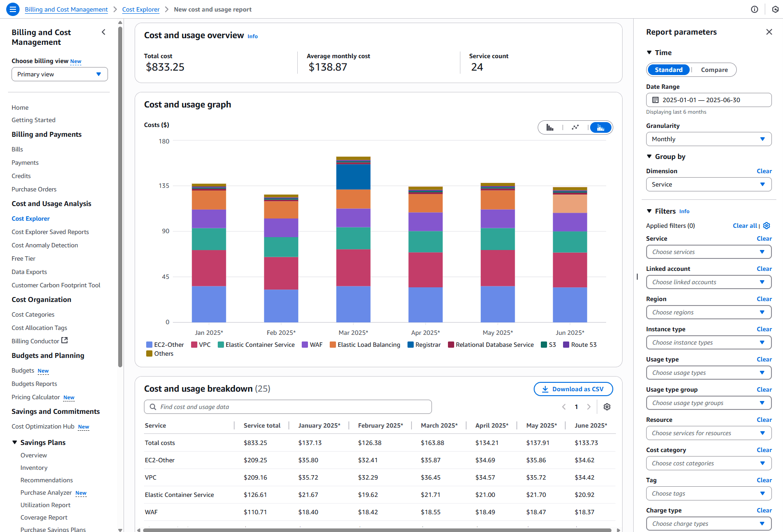Collapse the Savings Plans tree
Screen dimensions: 783x532
point(15,442)
